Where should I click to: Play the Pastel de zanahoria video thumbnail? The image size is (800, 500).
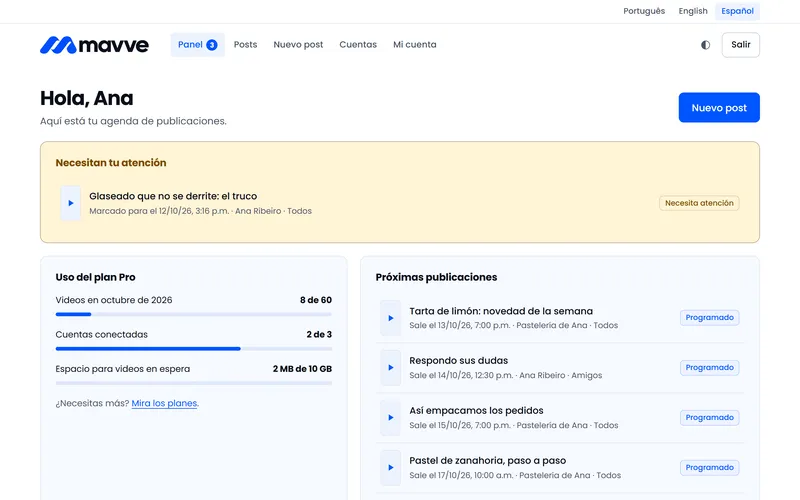coord(390,468)
